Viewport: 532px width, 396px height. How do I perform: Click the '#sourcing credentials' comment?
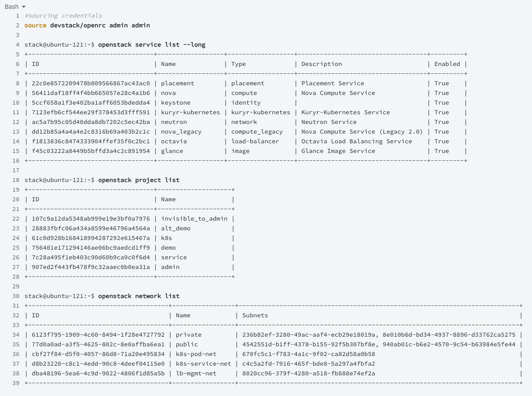(63, 16)
